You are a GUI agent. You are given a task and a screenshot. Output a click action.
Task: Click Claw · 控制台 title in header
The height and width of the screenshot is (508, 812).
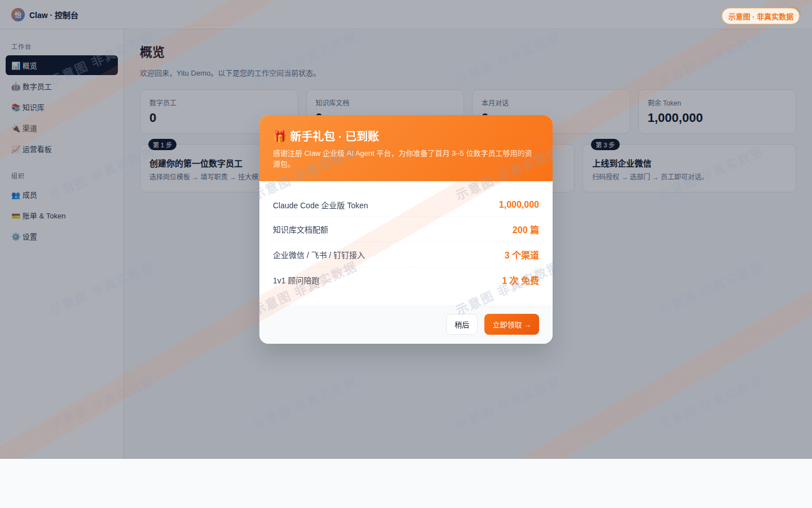click(54, 15)
